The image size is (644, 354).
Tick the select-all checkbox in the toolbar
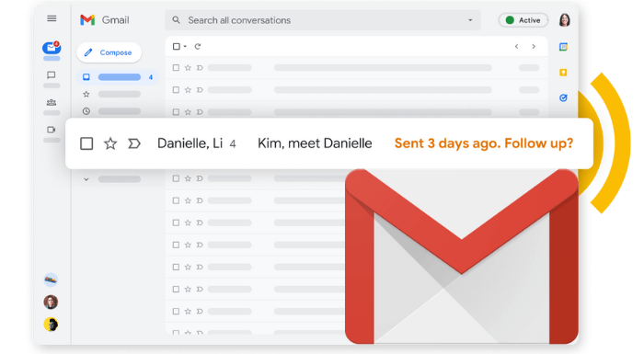[x=177, y=46]
